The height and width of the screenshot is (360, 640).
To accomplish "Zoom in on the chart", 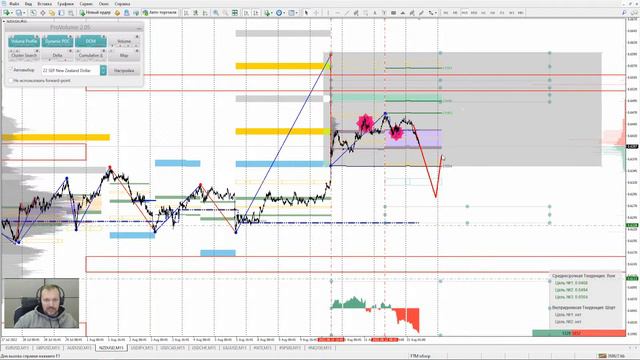I will coord(216,13).
